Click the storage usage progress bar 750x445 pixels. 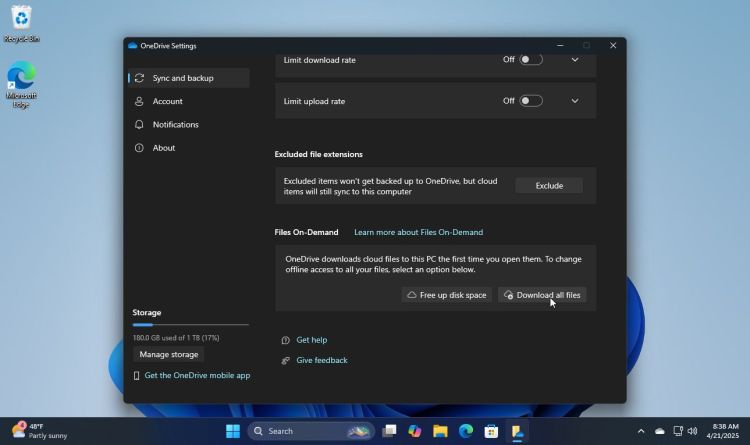190,325
